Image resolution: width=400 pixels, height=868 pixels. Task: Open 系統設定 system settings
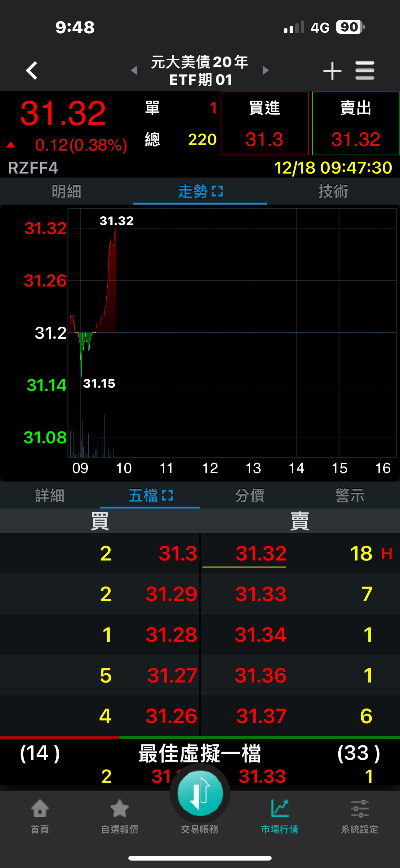360,816
